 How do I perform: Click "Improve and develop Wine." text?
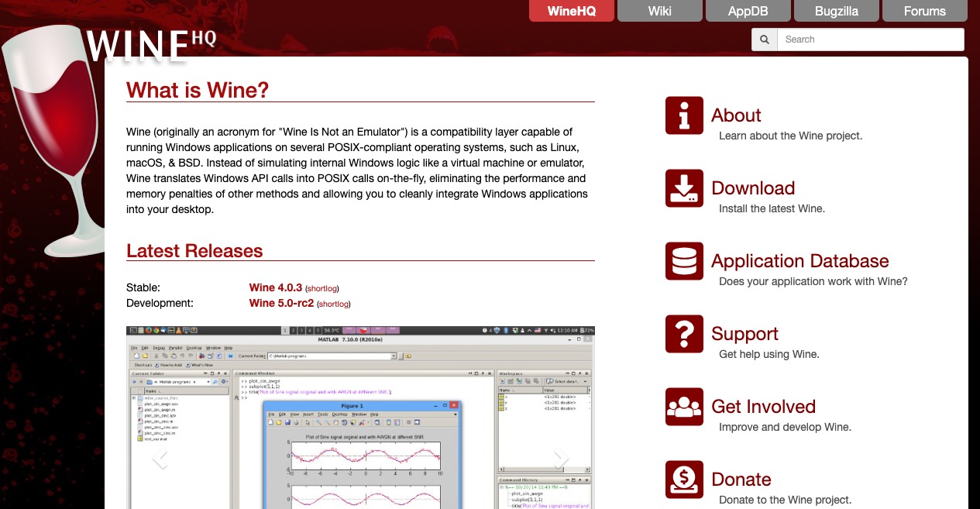tap(785, 427)
